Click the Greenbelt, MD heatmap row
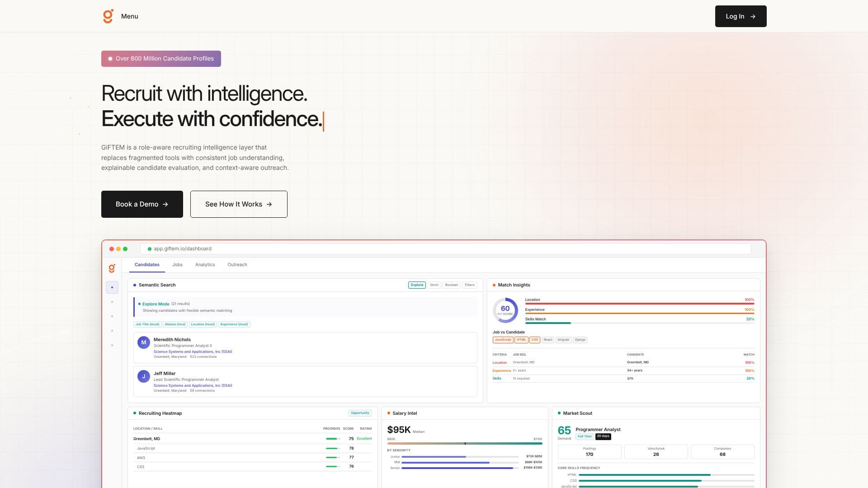 252,439
